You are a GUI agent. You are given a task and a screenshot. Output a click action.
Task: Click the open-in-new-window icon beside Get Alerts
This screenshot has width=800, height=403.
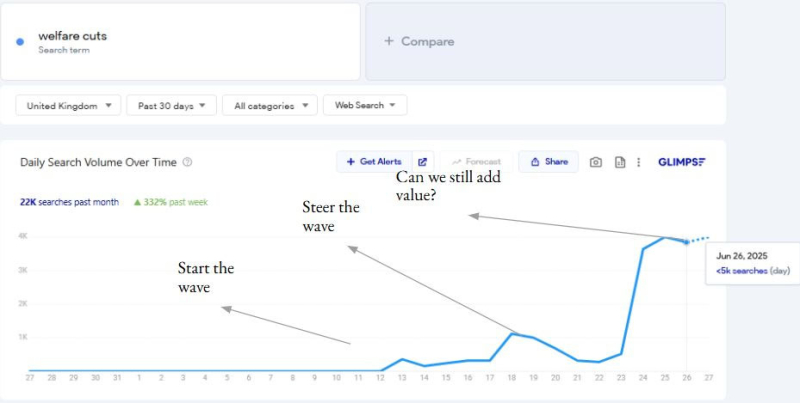[423, 162]
